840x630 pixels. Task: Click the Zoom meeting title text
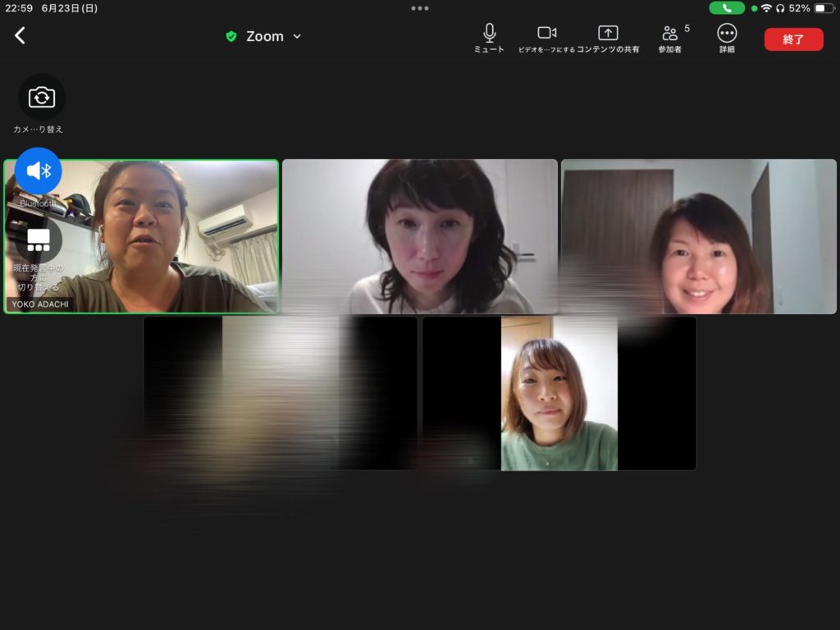(265, 37)
